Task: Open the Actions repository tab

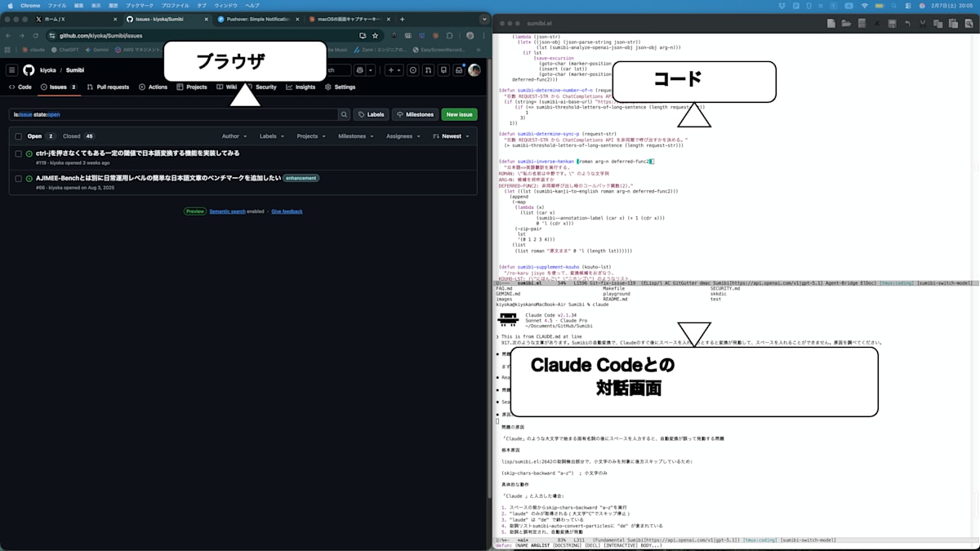Action: click(x=153, y=87)
